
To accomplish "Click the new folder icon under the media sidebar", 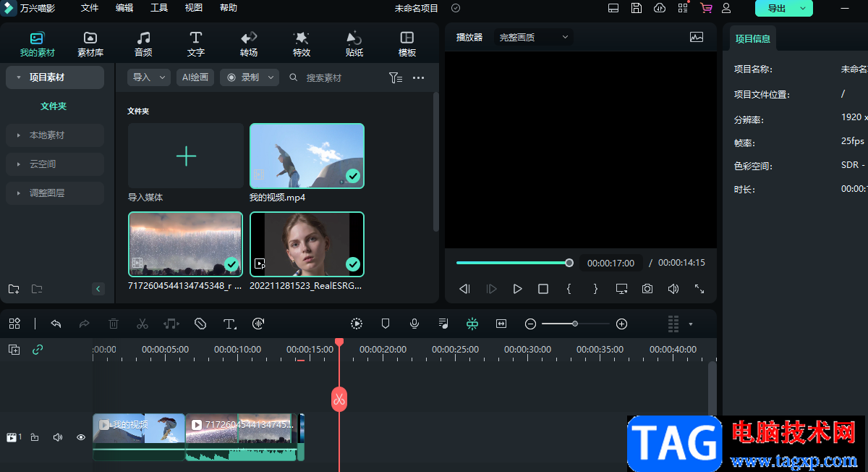I will pyautogui.click(x=14, y=289).
